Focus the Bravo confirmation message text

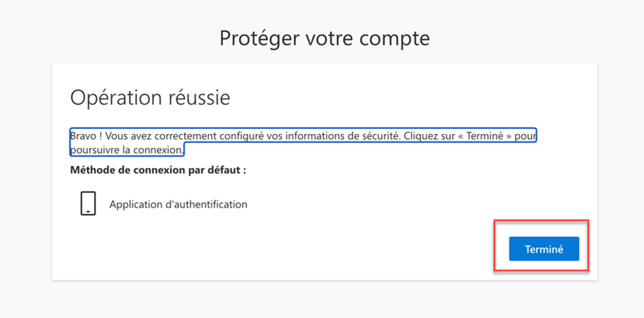point(303,143)
